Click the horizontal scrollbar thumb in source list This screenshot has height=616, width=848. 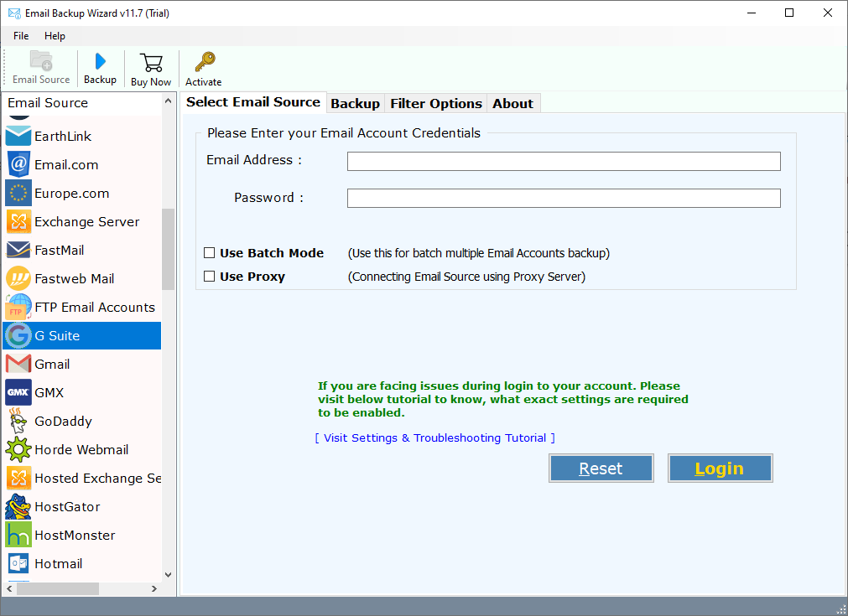(x=57, y=588)
